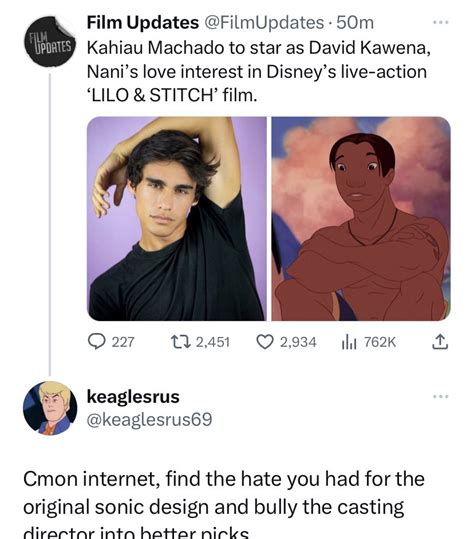474x539 pixels.
Task: Open the 50m timestamp link
Action: coord(355,23)
